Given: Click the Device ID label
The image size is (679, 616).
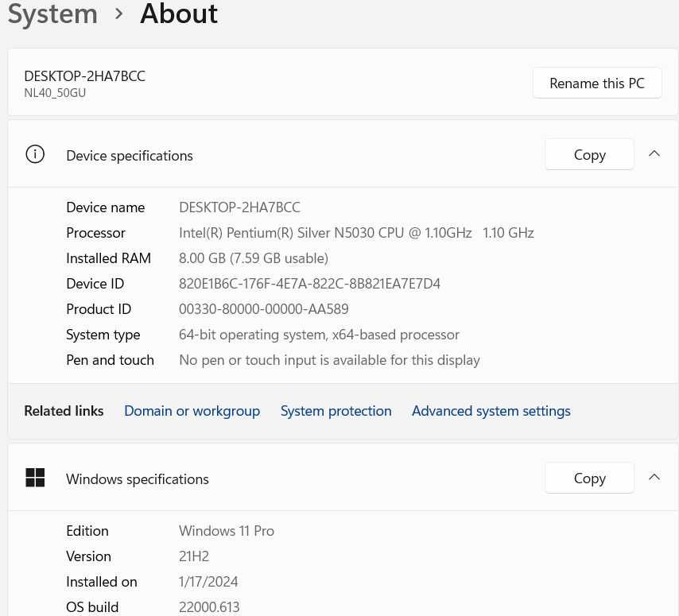Looking at the screenshot, I should coord(95,284).
